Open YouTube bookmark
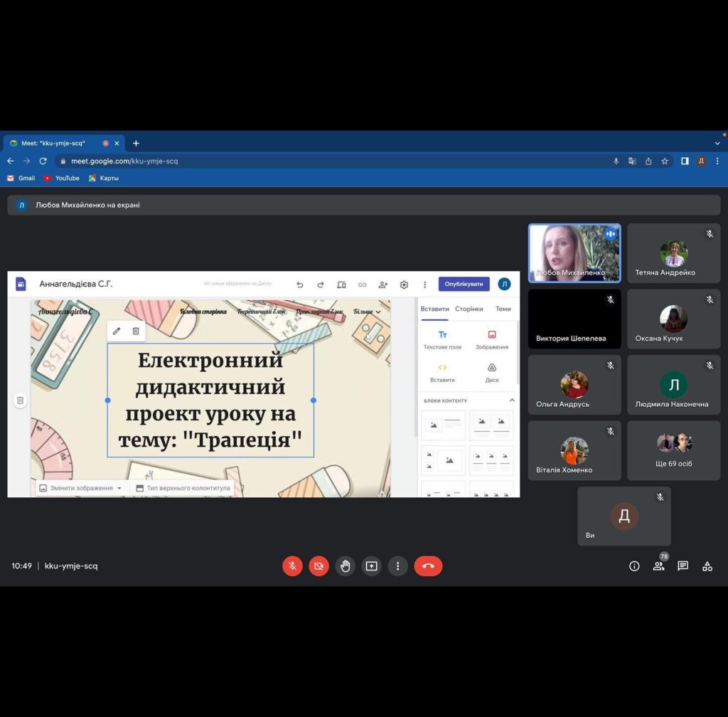 pos(61,178)
